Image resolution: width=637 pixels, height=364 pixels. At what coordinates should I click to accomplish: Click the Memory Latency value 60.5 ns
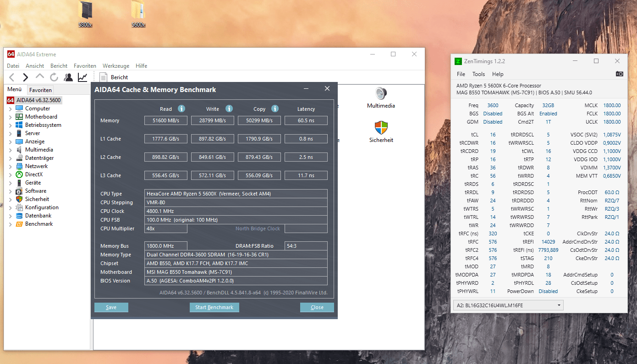pos(306,120)
